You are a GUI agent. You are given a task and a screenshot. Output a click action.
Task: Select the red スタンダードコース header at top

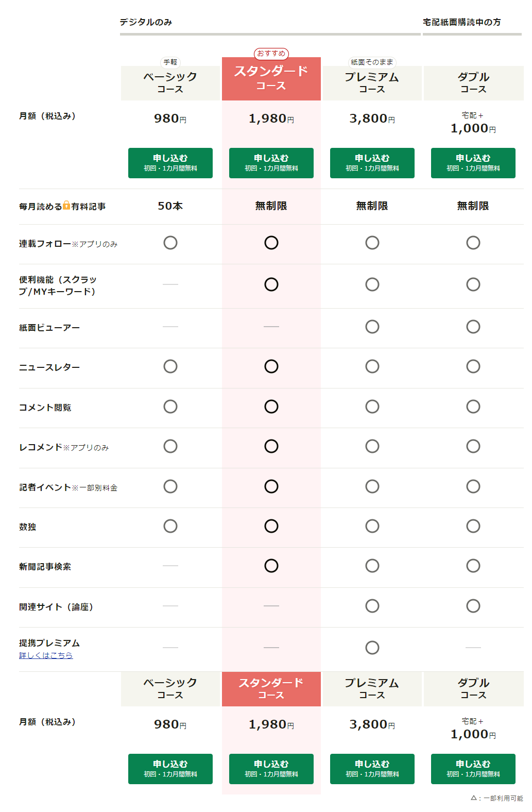(271, 79)
